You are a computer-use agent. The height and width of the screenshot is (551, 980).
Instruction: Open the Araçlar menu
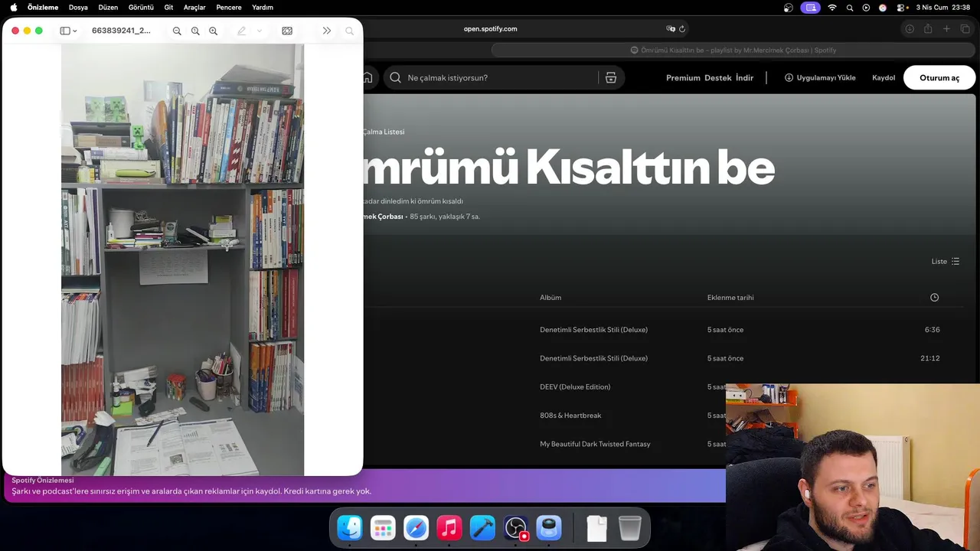click(194, 7)
